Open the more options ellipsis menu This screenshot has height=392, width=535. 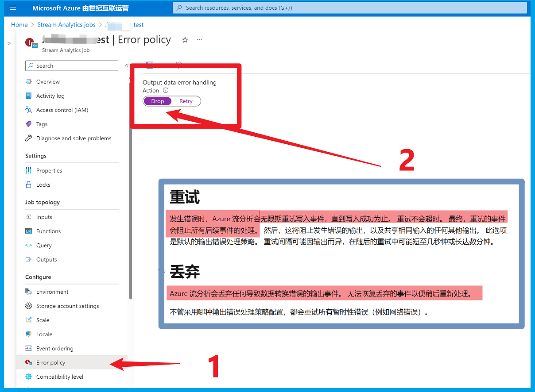(x=199, y=40)
